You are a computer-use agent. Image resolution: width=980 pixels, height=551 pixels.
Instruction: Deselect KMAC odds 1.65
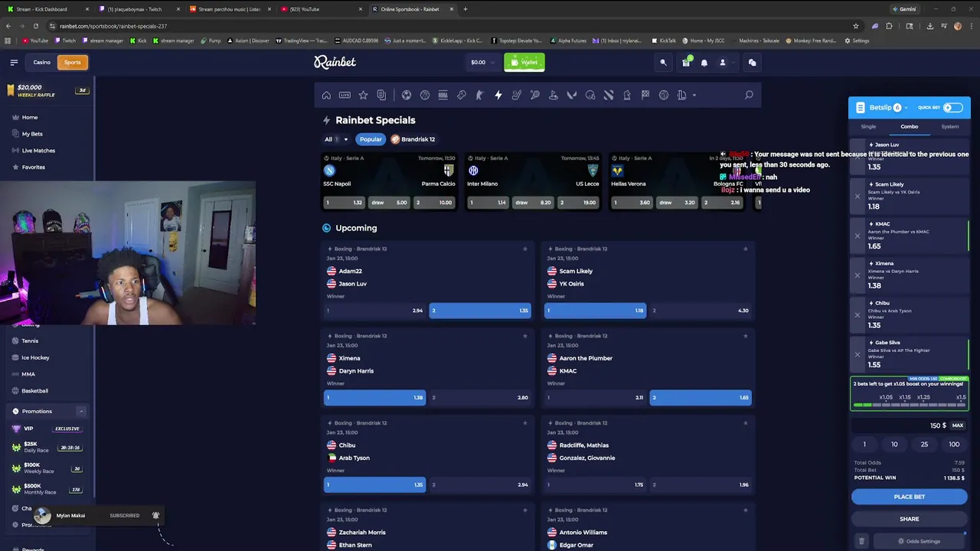point(701,398)
